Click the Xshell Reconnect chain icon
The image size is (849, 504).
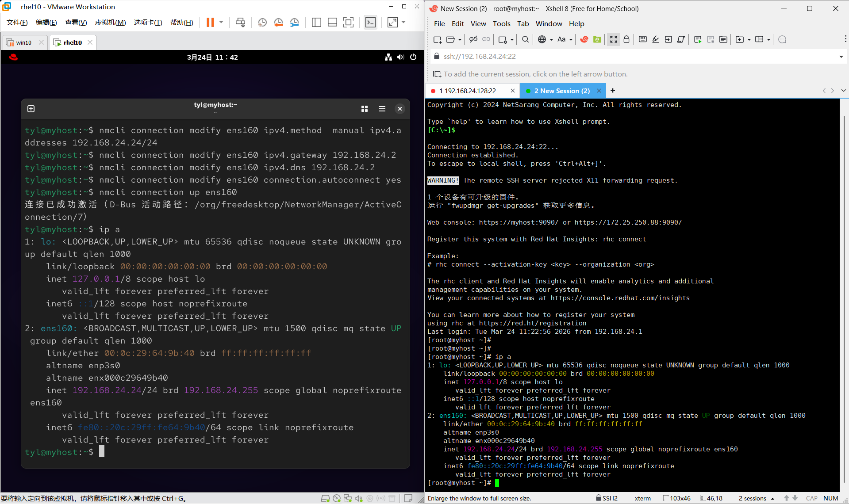(486, 39)
